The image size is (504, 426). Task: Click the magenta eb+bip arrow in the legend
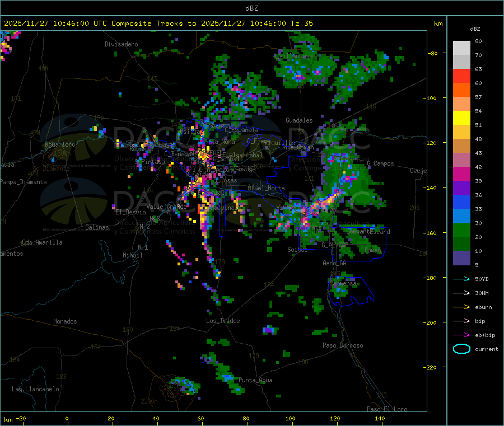click(461, 335)
